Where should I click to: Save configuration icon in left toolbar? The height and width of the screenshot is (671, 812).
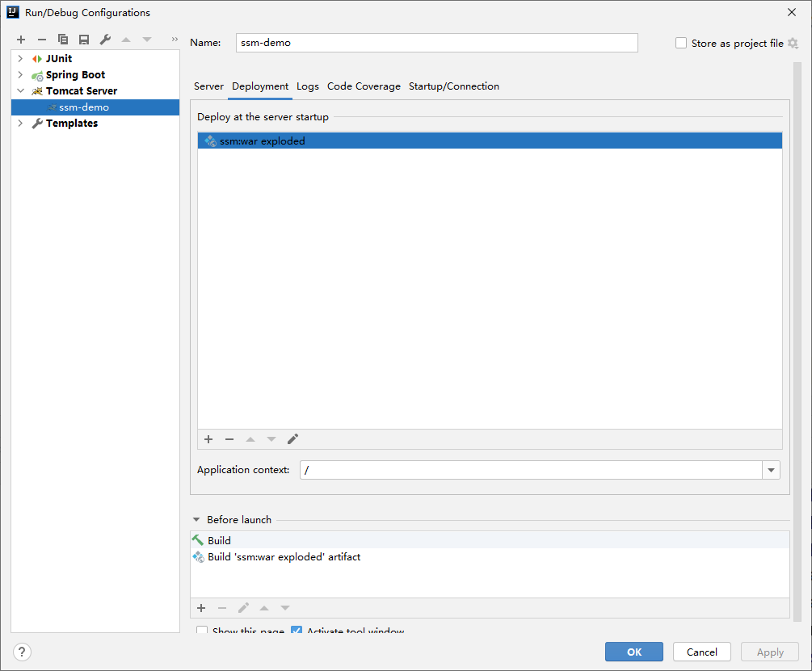pyautogui.click(x=84, y=40)
